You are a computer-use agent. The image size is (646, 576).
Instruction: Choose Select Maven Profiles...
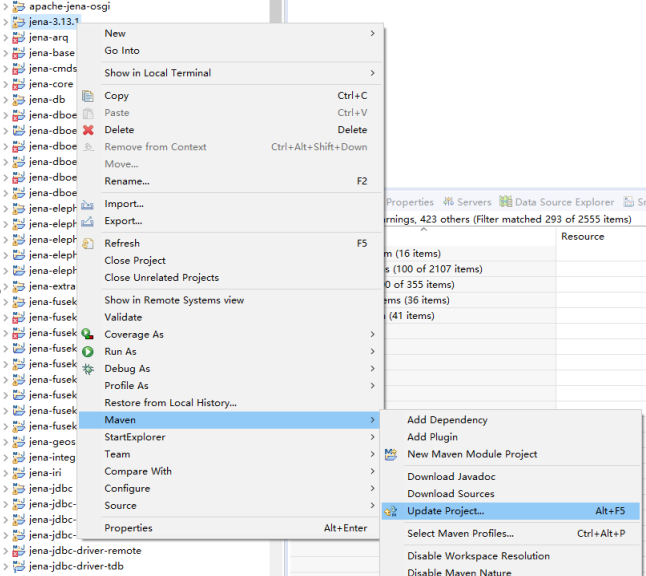511,534
